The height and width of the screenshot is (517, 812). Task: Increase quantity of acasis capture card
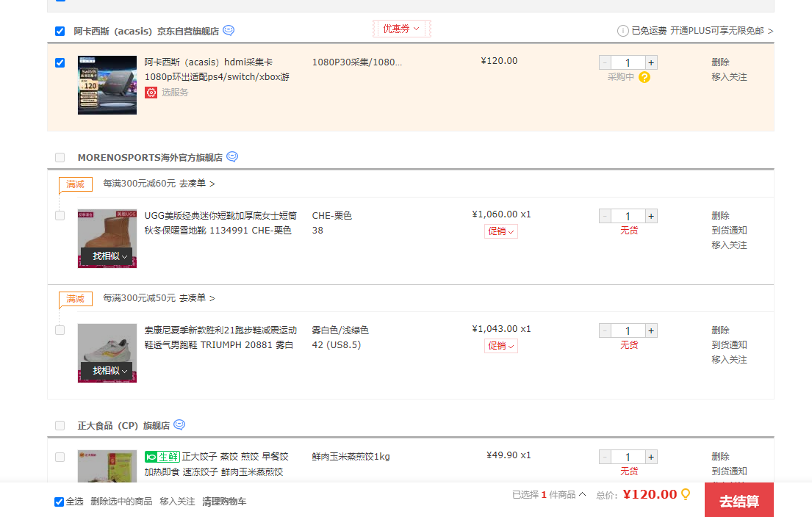(651, 63)
